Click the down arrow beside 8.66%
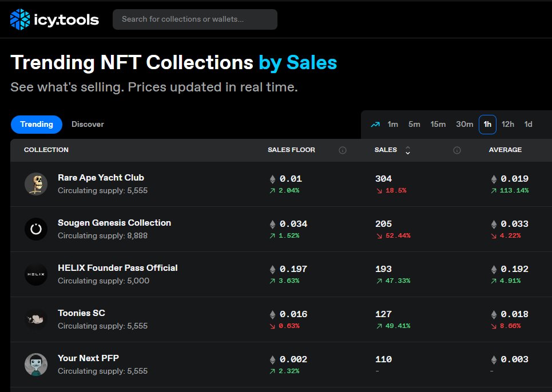 coord(494,326)
